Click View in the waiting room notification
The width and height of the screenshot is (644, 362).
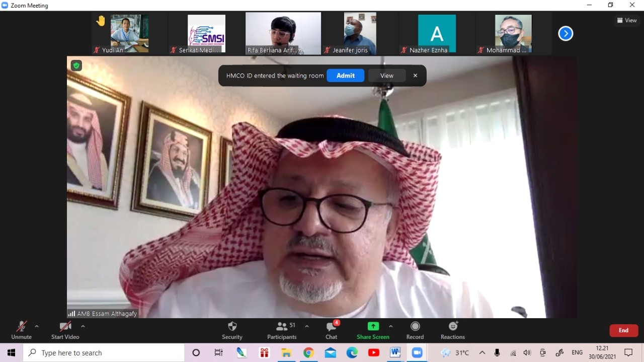[386, 76]
